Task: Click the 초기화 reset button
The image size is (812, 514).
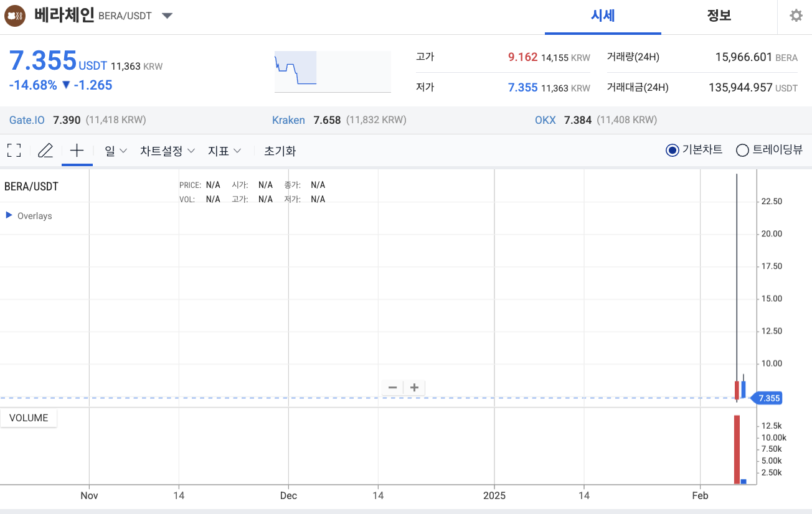Action: tap(280, 151)
